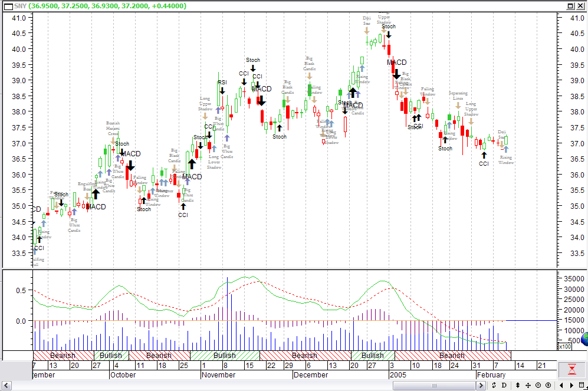Viewport: 588px width, 391px height.
Task: Click the left step-back arrow icon
Action: click(x=561, y=385)
